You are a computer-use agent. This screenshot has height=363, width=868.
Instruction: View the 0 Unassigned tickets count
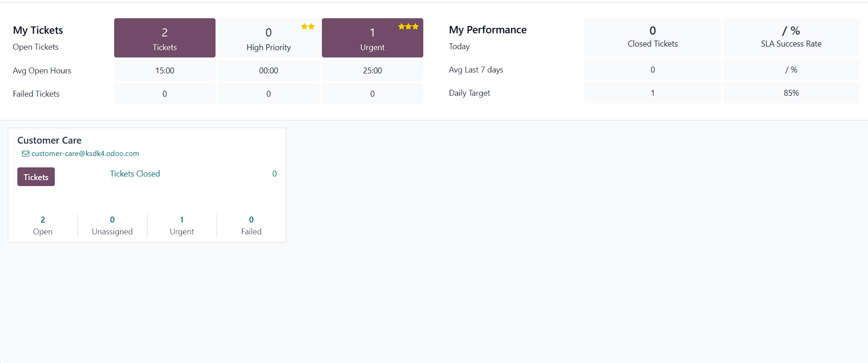point(112,225)
